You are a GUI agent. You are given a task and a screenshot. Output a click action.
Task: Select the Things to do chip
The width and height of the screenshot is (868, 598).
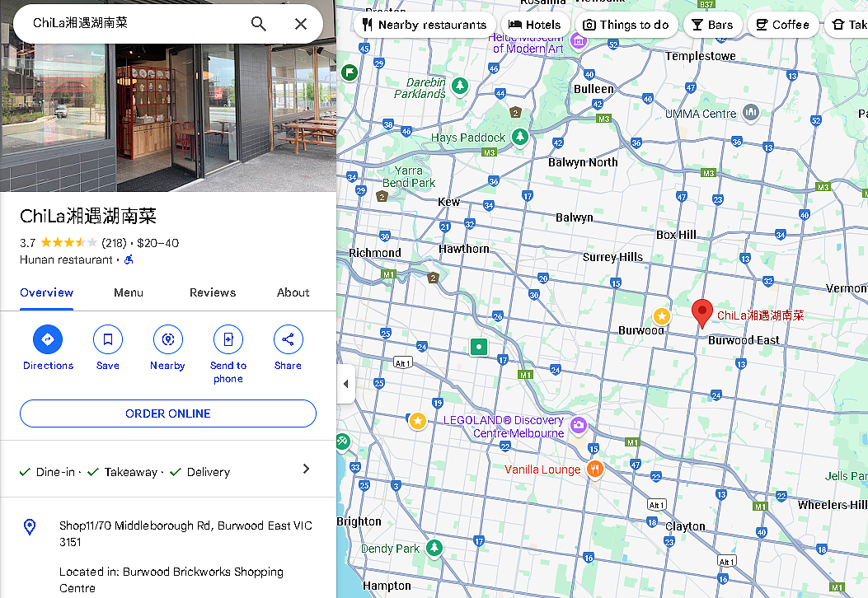626,25
